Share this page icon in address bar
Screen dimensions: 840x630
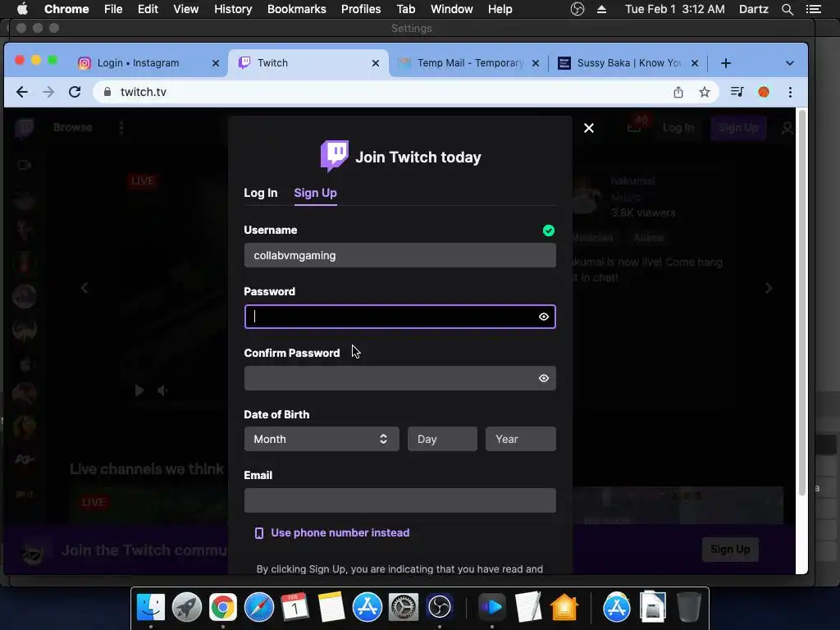(x=678, y=92)
